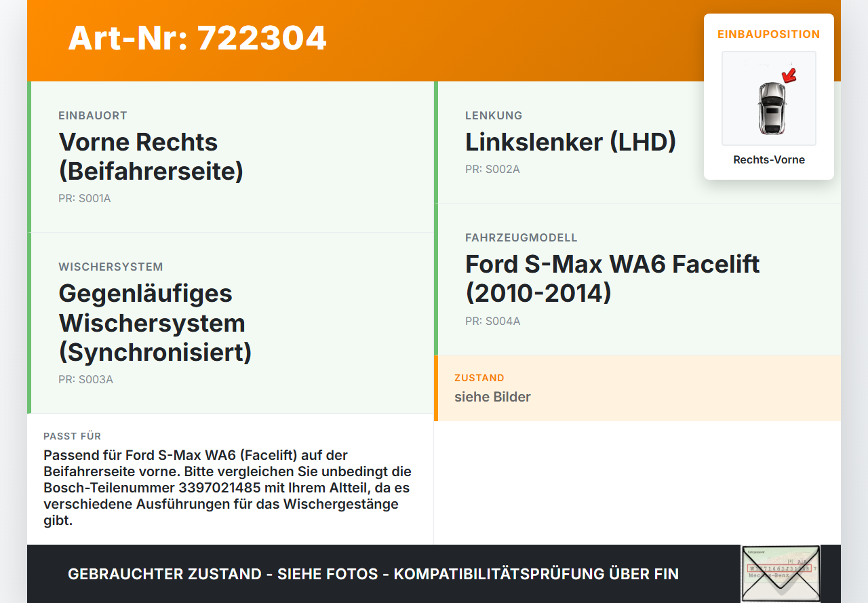The image size is (868, 603).
Task: Click the WISCHERSYSTEM label
Action: pyautogui.click(x=111, y=267)
